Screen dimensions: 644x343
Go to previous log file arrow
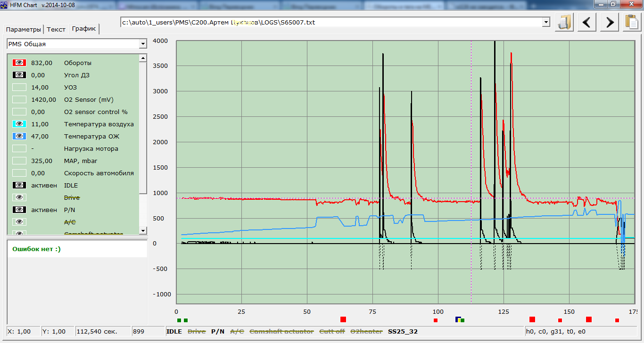pyautogui.click(x=586, y=22)
